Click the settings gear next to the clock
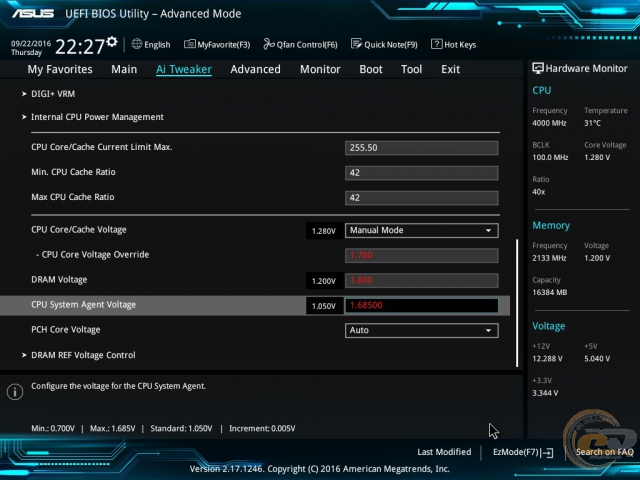The width and height of the screenshot is (640, 480). tap(112, 42)
